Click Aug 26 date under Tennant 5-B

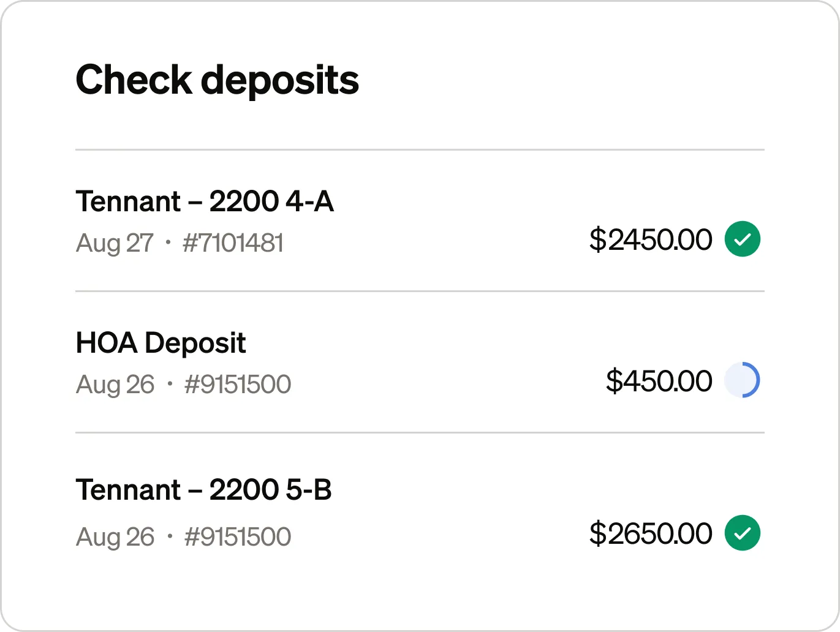coord(115,537)
